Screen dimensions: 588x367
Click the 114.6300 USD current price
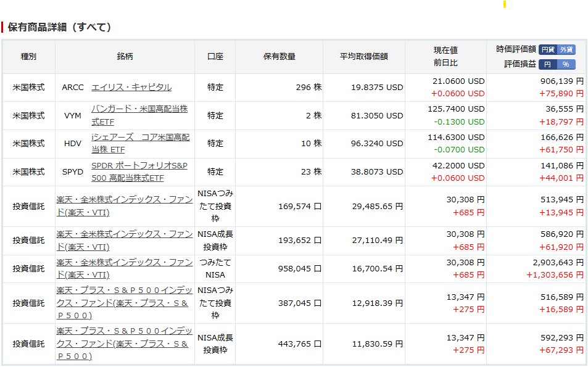click(x=456, y=138)
